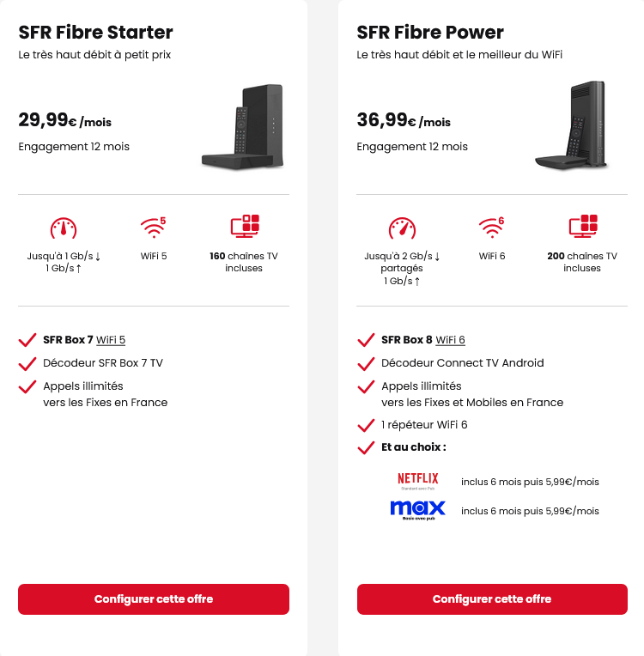
Task: Click the WiFi 6 signal icon
Action: (x=491, y=228)
